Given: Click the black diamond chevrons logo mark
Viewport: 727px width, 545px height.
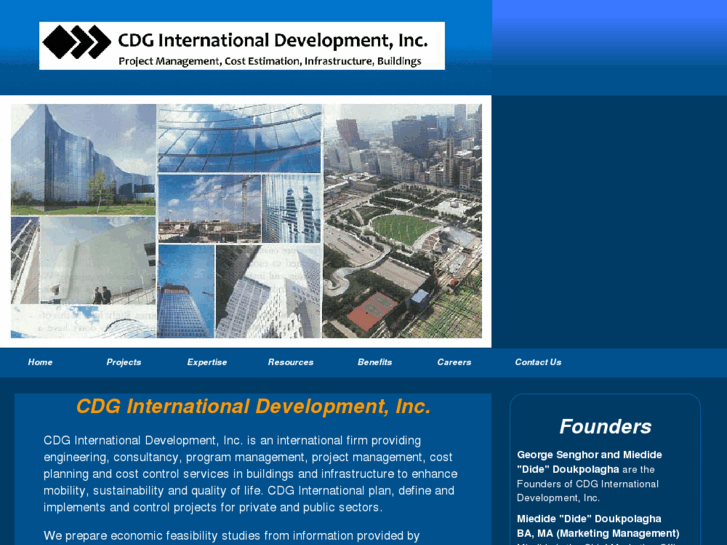Looking at the screenshot, I should click(x=77, y=42).
